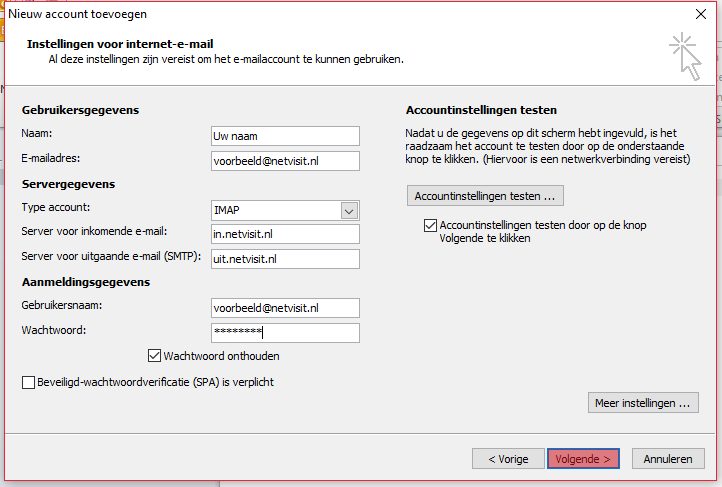Enable Beveiligd-wachtwoordverificatie (SPA) checkbox
Screen dimensions: 722x487
coord(28,382)
